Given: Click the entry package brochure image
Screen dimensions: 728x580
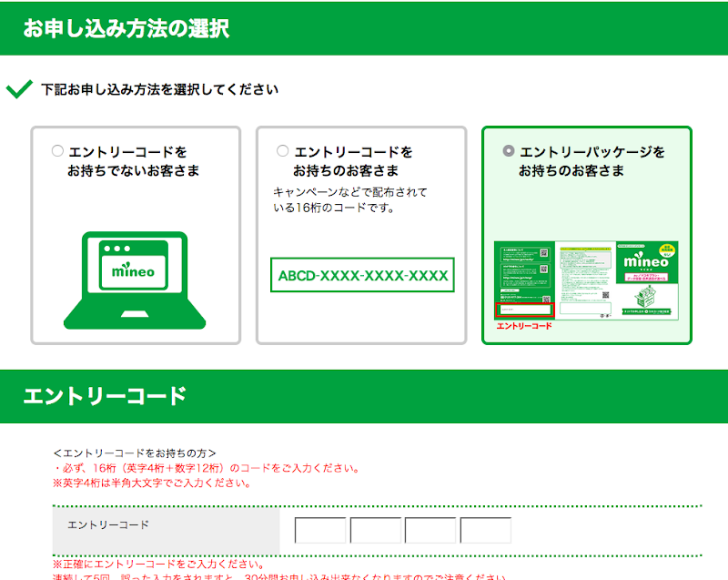Looking at the screenshot, I should [586, 280].
